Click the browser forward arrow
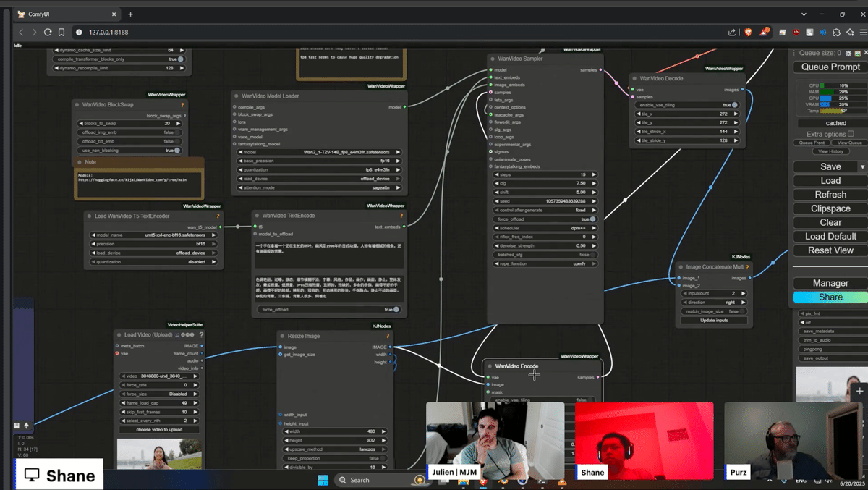 [34, 32]
